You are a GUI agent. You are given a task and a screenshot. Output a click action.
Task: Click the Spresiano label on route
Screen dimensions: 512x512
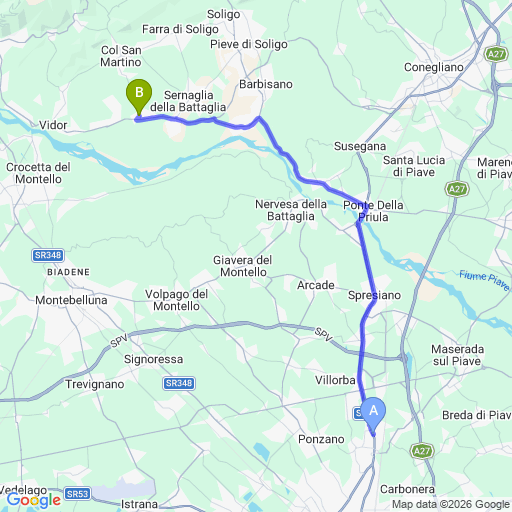click(374, 295)
